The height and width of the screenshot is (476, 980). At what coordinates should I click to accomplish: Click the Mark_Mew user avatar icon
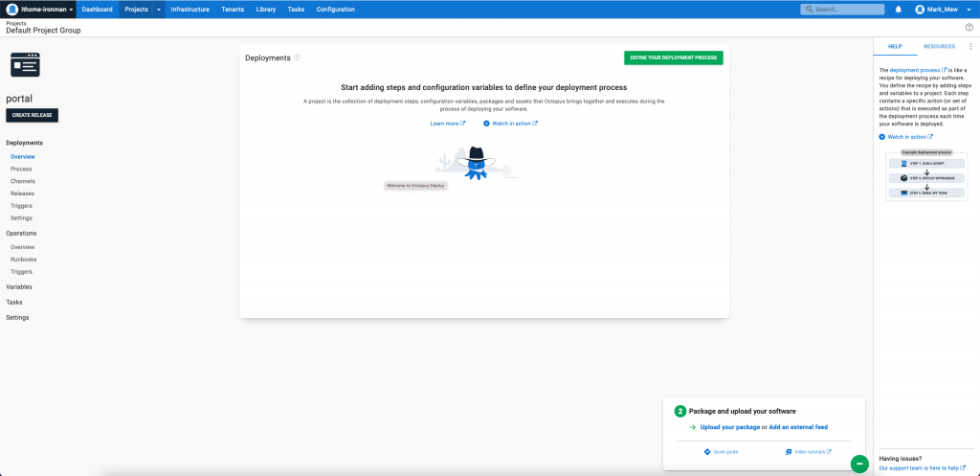920,10
